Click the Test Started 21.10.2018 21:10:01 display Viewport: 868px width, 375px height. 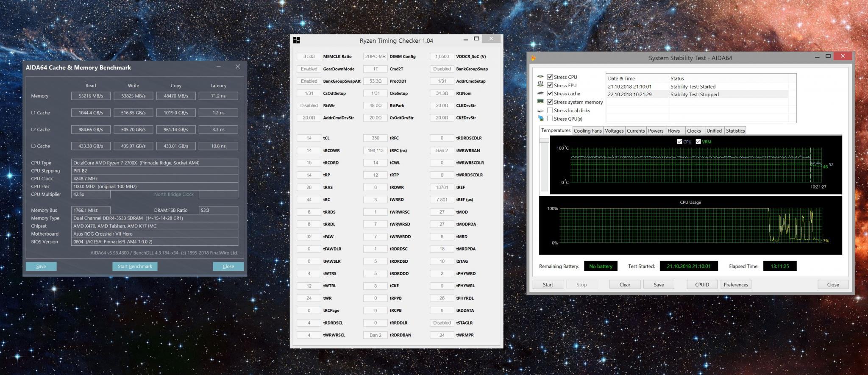[688, 266]
